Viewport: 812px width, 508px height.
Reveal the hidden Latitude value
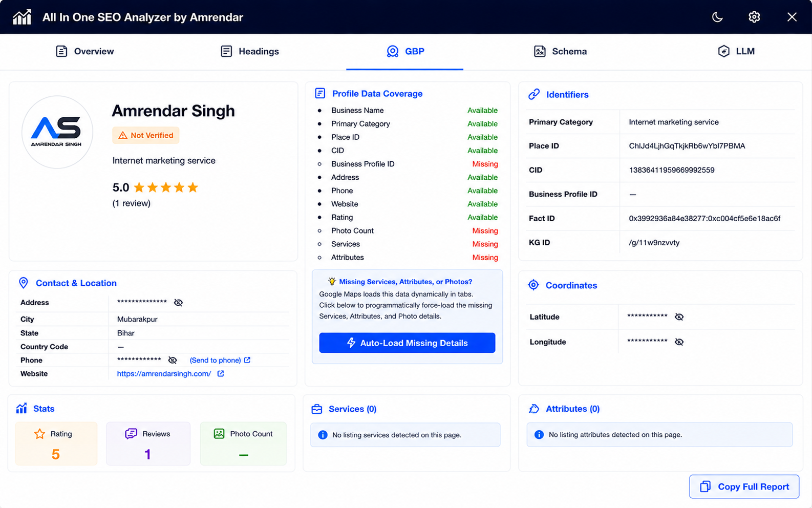[x=679, y=317]
